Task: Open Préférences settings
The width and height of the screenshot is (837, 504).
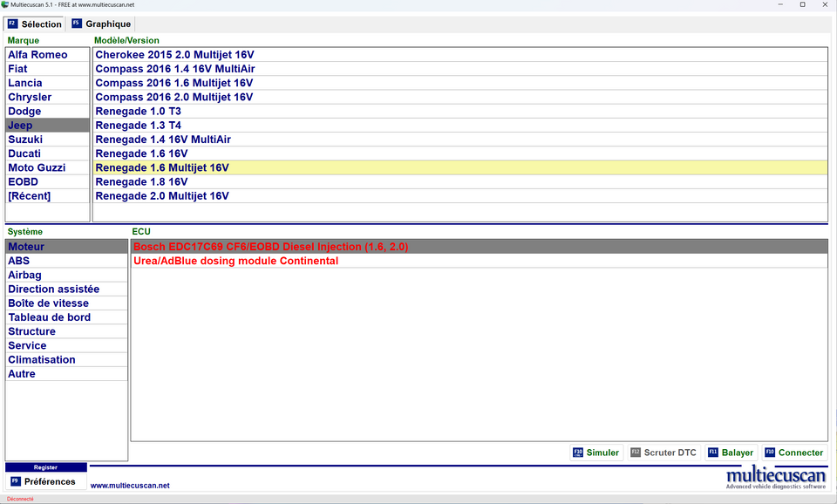Action: 46,481
